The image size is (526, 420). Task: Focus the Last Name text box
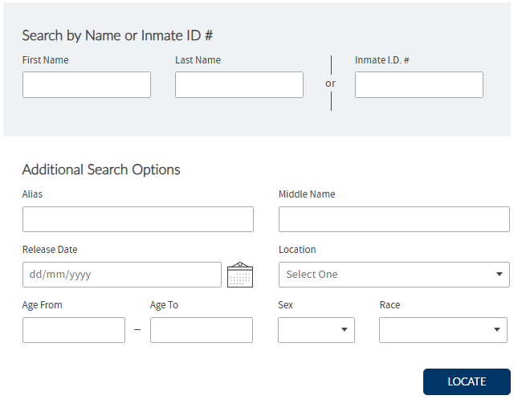[239, 85]
